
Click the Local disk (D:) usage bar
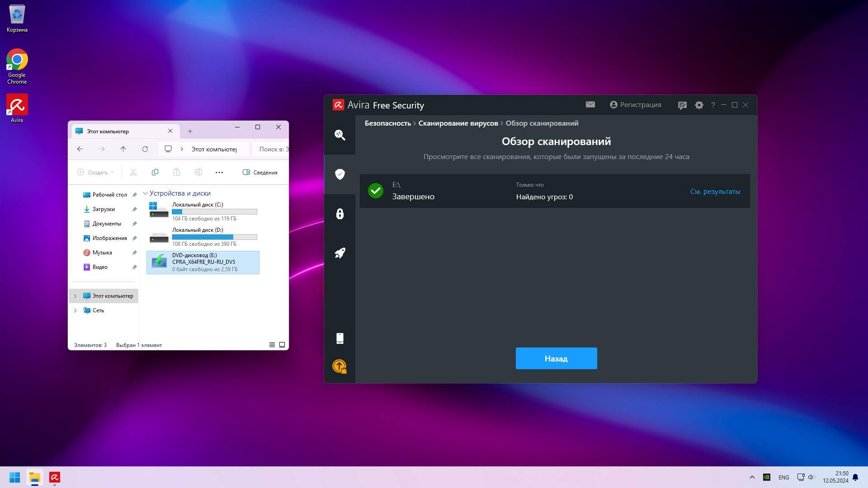pos(214,237)
